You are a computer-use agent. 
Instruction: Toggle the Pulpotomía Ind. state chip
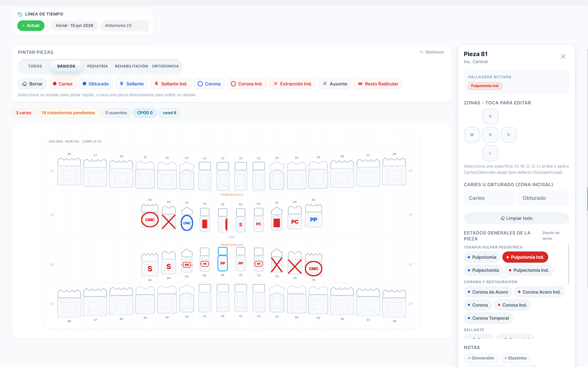525,257
